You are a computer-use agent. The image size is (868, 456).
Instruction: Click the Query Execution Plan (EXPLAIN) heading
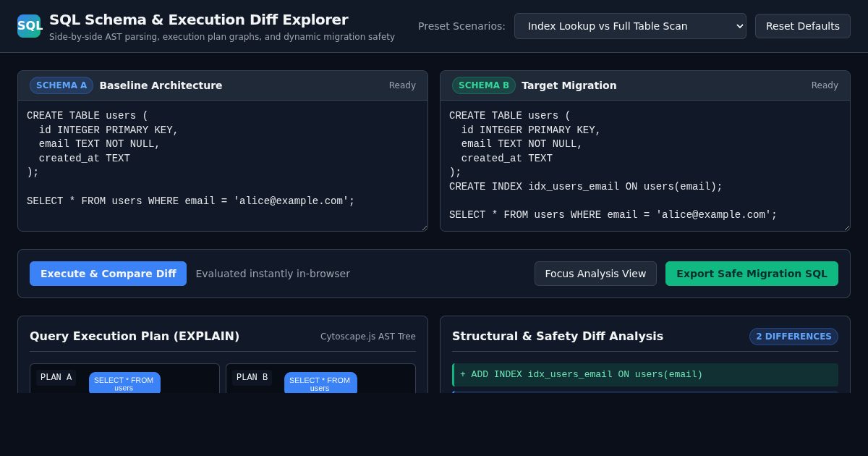click(x=135, y=337)
